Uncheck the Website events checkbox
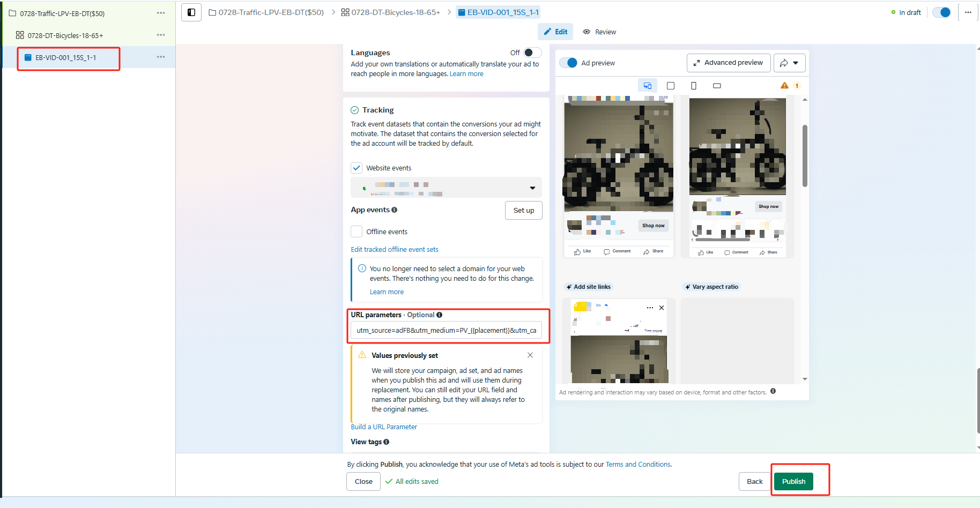This screenshot has width=980, height=508. click(357, 168)
